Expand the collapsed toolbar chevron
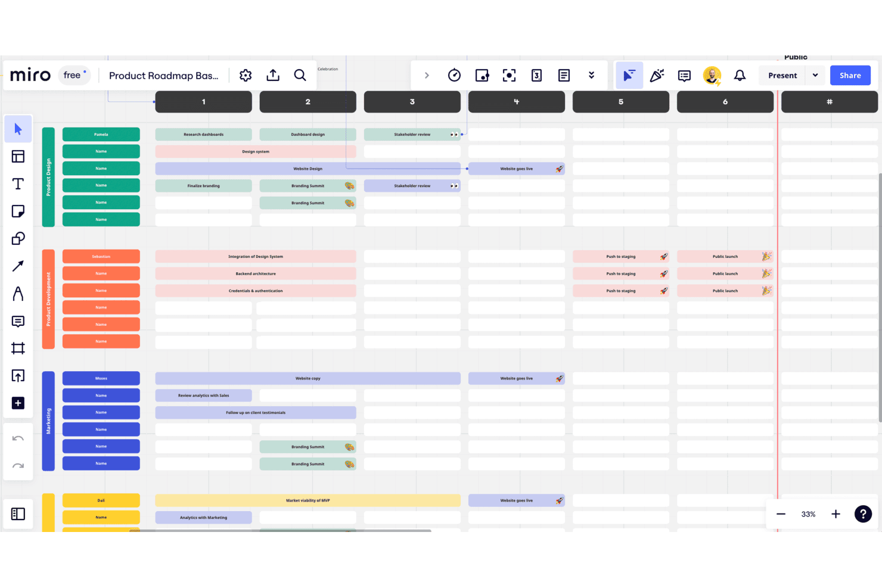The image size is (882, 588). (427, 76)
